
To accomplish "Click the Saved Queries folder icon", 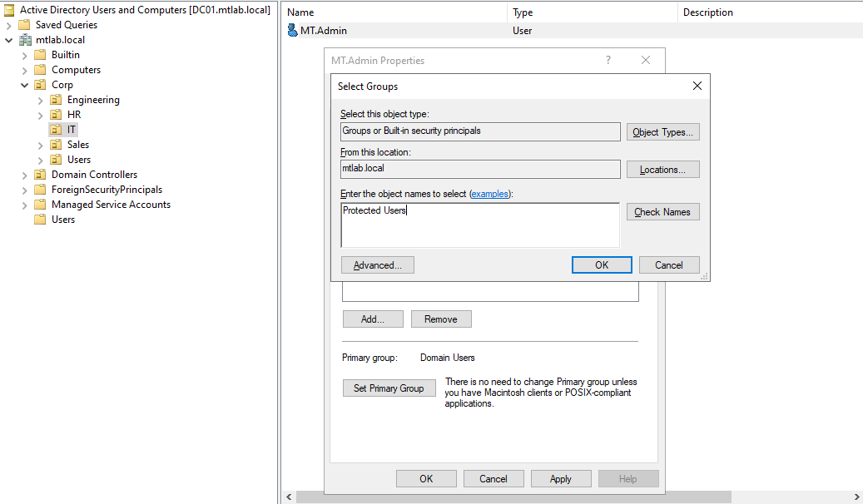I will (x=24, y=25).
